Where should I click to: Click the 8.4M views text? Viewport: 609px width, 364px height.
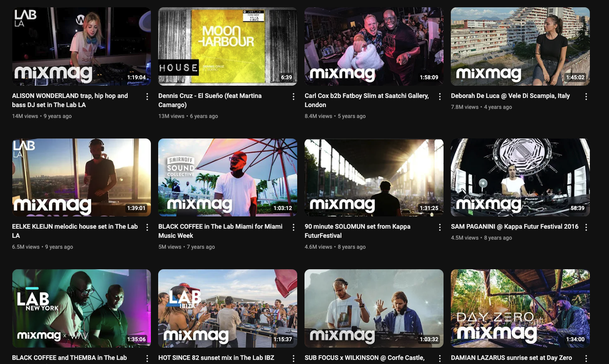[x=319, y=116]
